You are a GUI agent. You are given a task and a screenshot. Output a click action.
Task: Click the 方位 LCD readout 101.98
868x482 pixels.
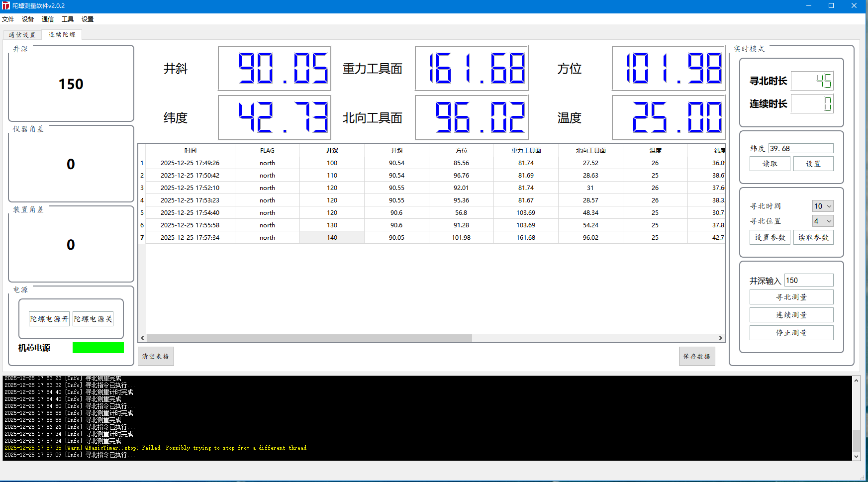coord(669,68)
